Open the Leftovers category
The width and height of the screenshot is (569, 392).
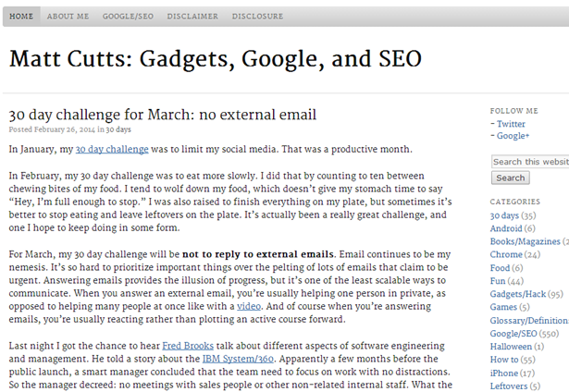(508, 386)
